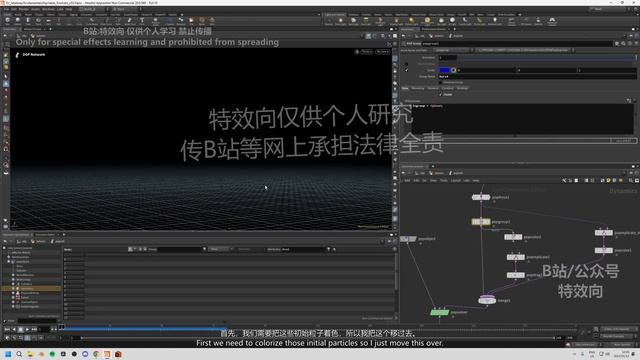
Task: Open the Group dropdown arrow in spreadsheet
Action: click(x=204, y=249)
